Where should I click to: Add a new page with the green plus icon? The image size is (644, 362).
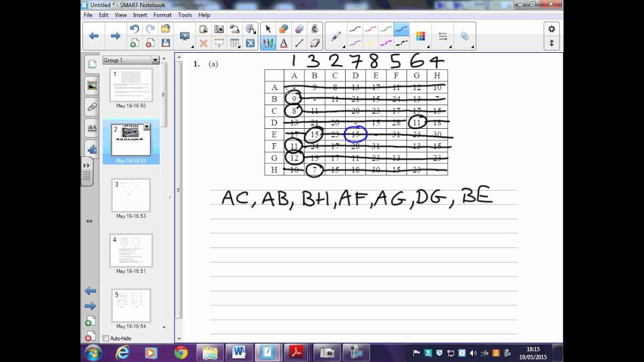134,43
